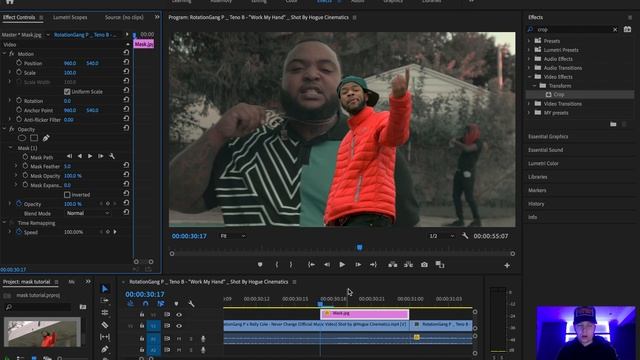The image size is (640, 360).
Task: Toggle the Inverted mask checkbox
Action: [67, 195]
